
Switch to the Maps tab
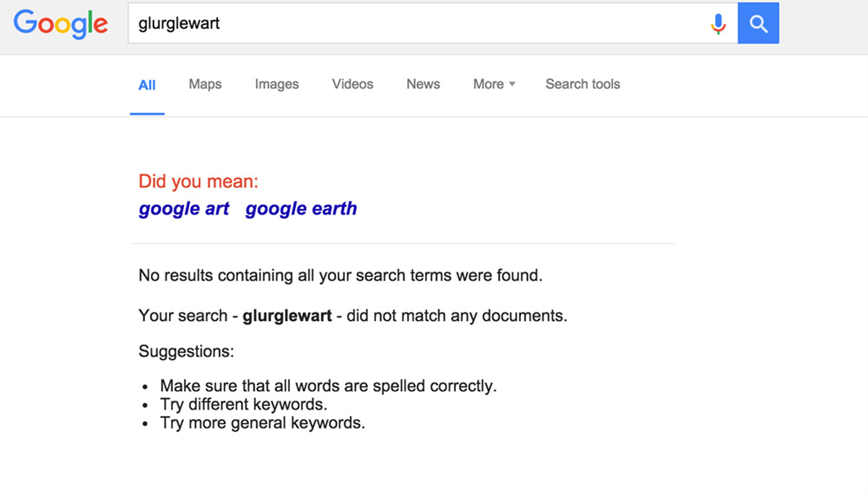point(205,84)
